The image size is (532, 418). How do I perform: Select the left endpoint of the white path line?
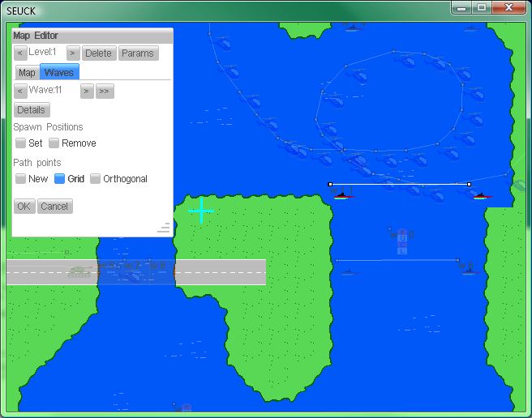[330, 184]
